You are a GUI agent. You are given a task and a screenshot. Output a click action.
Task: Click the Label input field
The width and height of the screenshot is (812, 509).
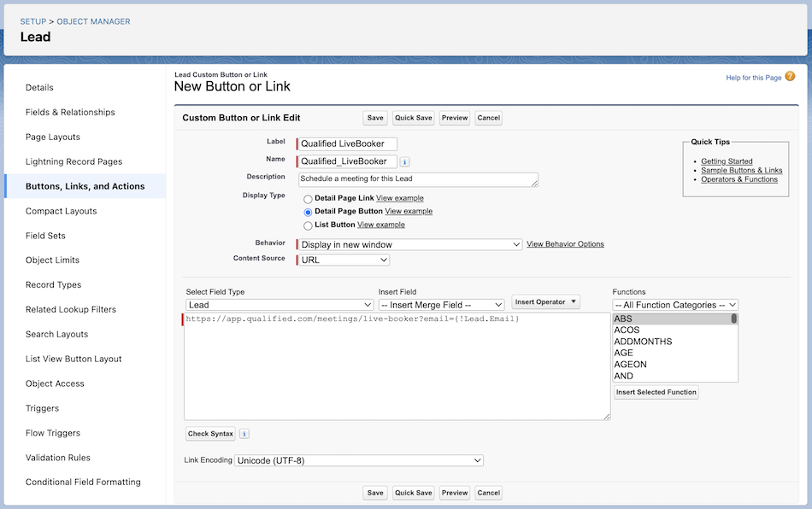click(348, 143)
